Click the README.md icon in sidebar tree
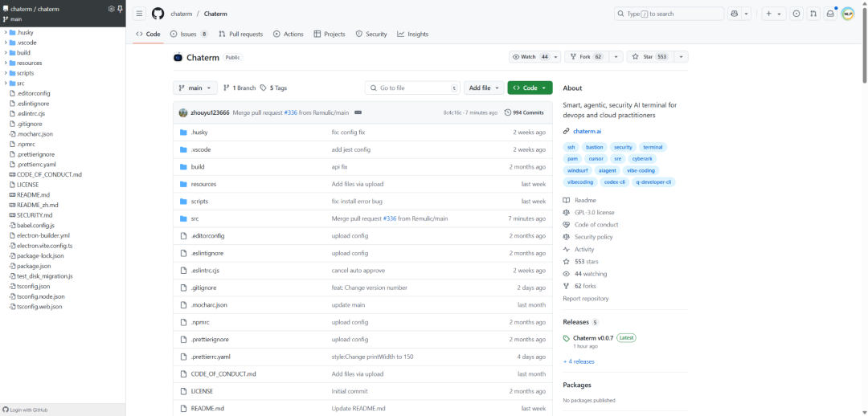Image resolution: width=868 pixels, height=416 pixels. click(x=12, y=194)
